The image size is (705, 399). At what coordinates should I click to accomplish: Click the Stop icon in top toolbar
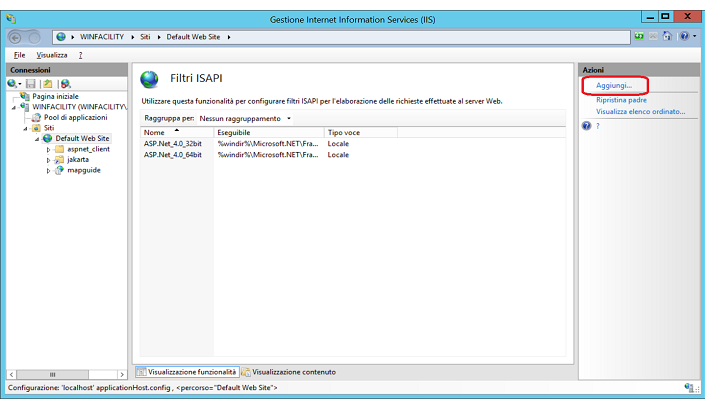coord(653,36)
